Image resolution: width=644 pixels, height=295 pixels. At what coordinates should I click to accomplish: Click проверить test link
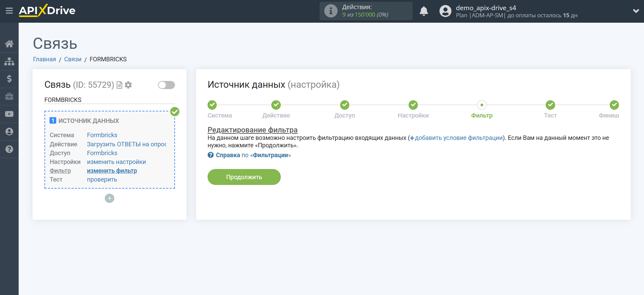point(102,180)
